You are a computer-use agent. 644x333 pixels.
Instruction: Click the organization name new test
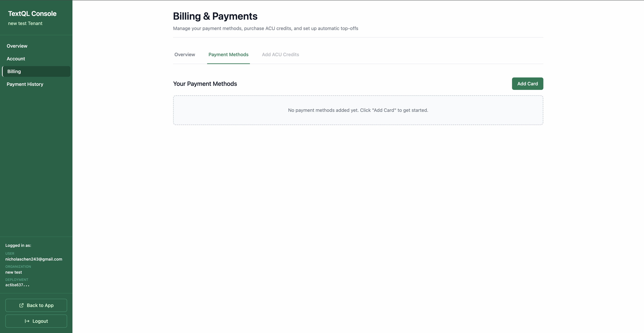[x=14, y=272]
